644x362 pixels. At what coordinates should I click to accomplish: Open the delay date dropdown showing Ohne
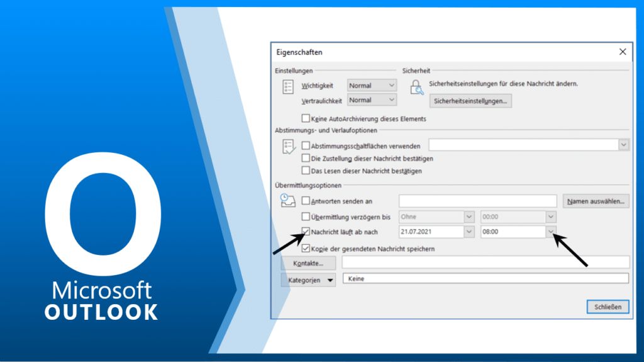point(469,217)
